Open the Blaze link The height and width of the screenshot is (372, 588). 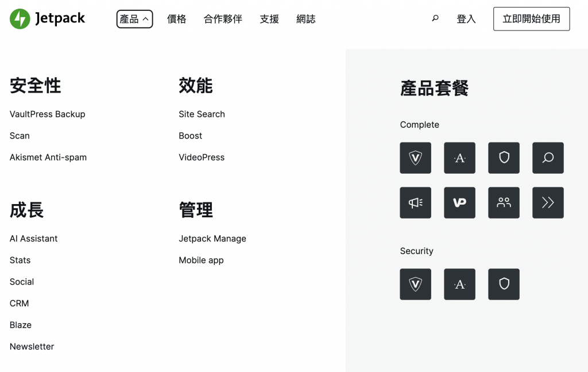tap(21, 325)
